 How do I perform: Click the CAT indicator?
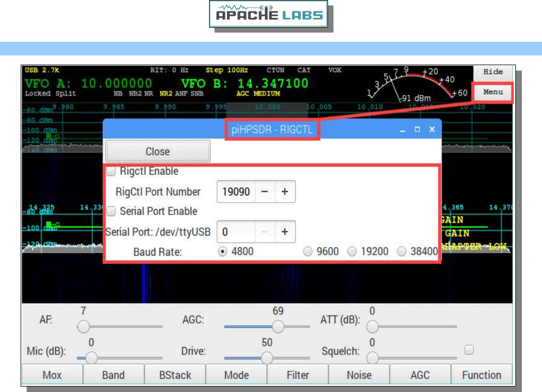click(304, 70)
